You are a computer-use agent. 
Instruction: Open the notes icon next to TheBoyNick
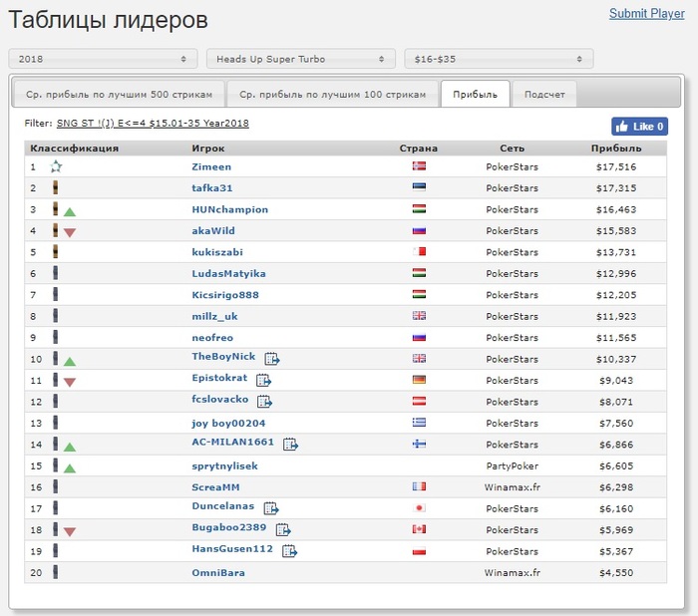pyautogui.click(x=272, y=358)
